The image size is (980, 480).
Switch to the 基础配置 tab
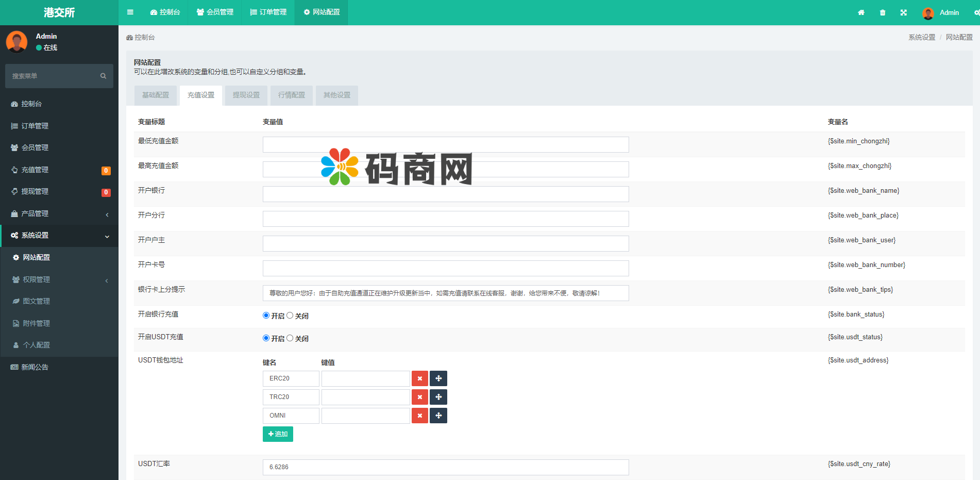tap(156, 95)
